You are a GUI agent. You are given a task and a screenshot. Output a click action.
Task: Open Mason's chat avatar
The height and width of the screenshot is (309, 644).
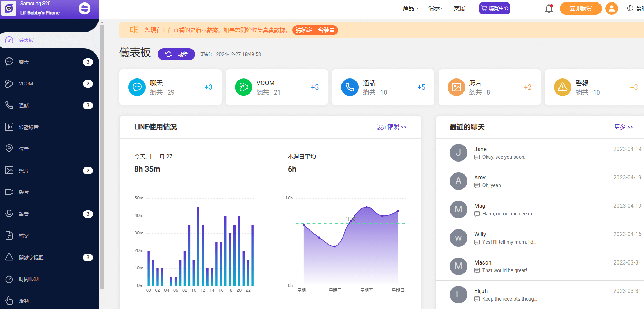pyautogui.click(x=459, y=266)
